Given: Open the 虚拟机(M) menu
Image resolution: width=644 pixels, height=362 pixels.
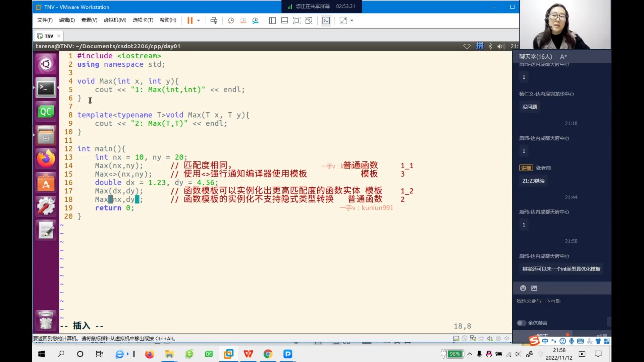Looking at the screenshot, I should [115, 20].
